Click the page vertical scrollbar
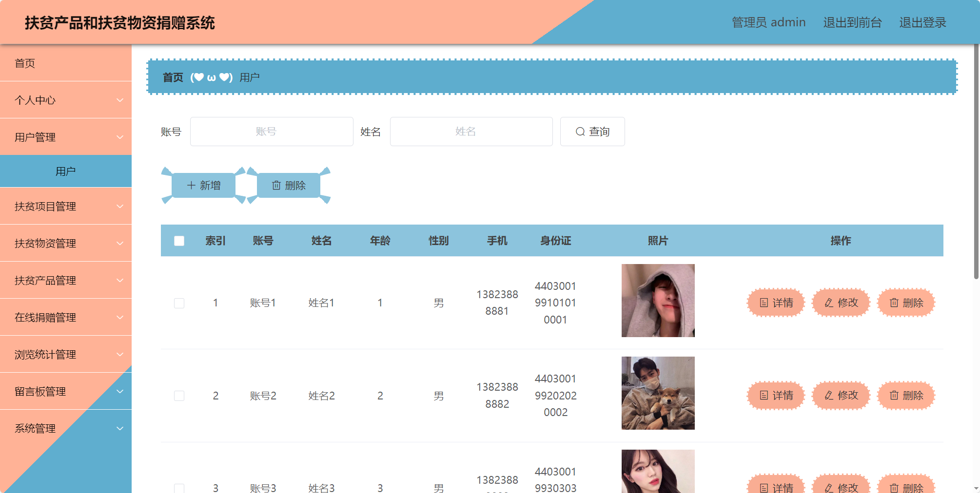The height and width of the screenshot is (493, 980). (976, 161)
